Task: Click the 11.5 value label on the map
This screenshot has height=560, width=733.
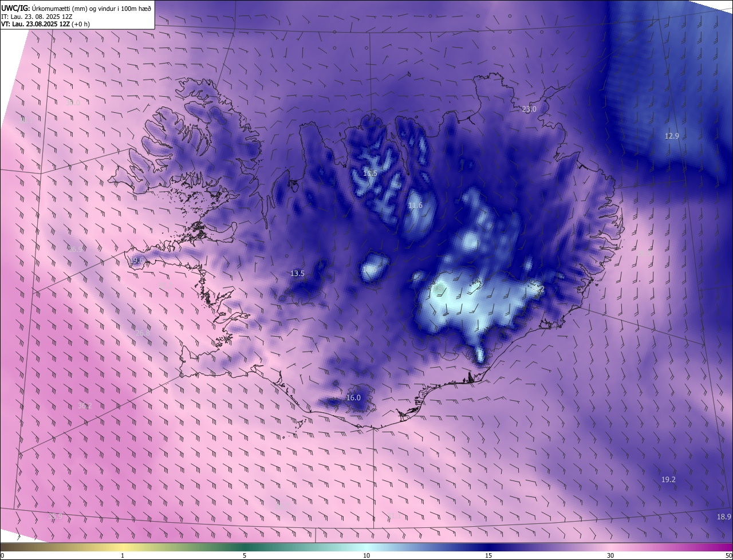Action: click(370, 173)
